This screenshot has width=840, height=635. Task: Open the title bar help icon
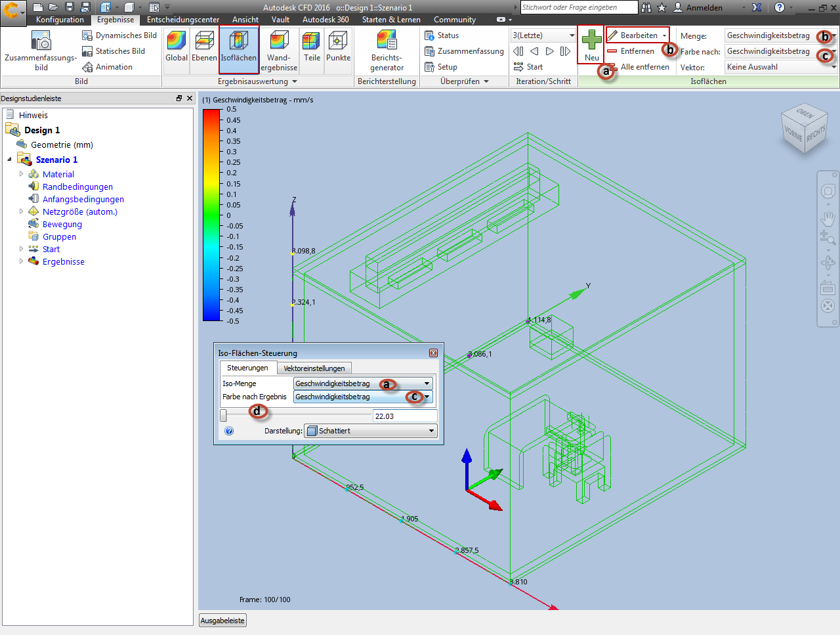[779, 7]
